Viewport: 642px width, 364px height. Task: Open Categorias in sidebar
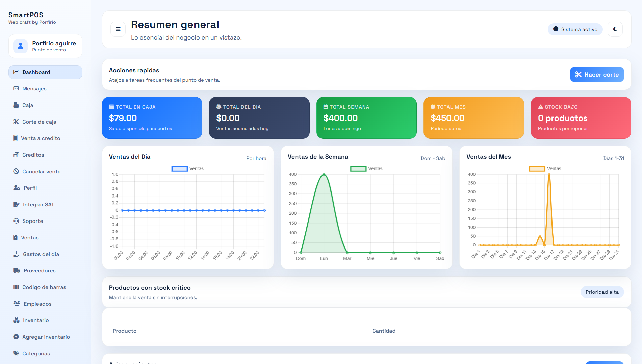click(x=45, y=354)
